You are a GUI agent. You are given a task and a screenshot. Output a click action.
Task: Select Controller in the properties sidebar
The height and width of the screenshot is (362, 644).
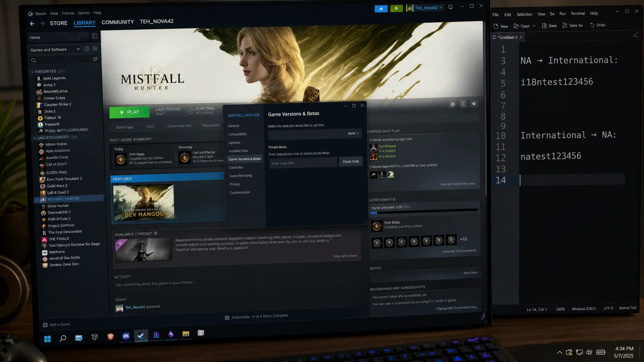click(236, 168)
